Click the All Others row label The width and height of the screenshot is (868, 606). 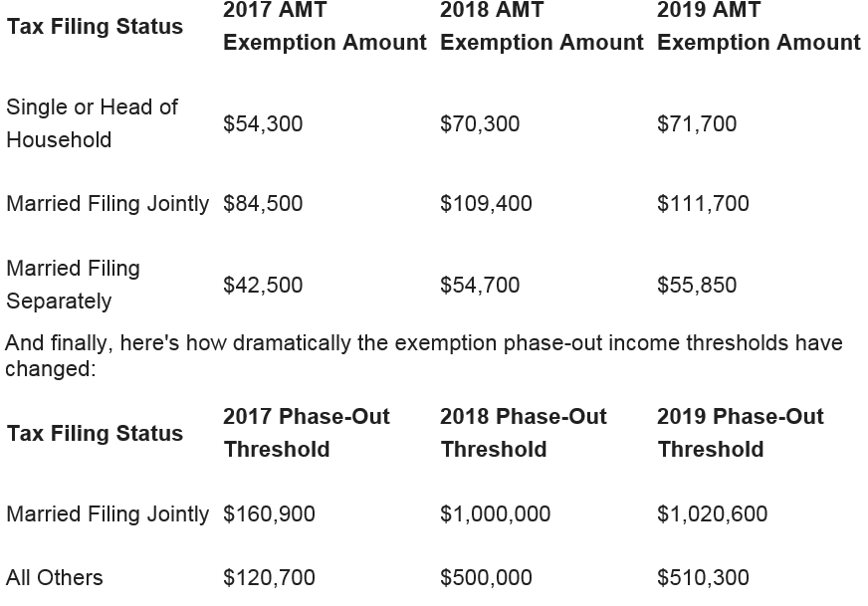(55, 577)
